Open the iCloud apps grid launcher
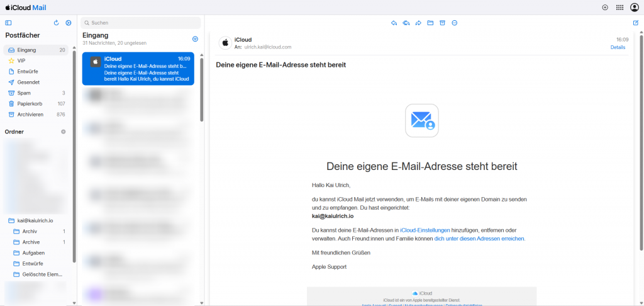 pyautogui.click(x=619, y=7)
